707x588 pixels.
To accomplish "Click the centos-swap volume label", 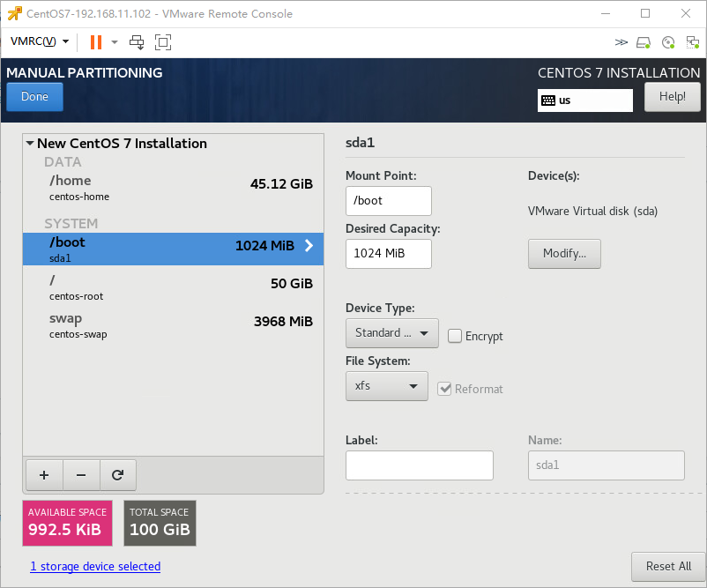I will (78, 335).
